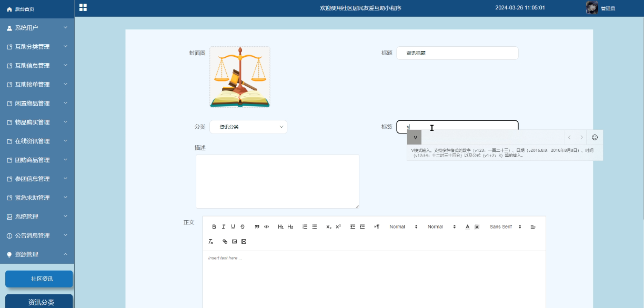Viewport: 644px width, 308px height.
Task: Focus the 标签 tag input field
Action: (457, 127)
